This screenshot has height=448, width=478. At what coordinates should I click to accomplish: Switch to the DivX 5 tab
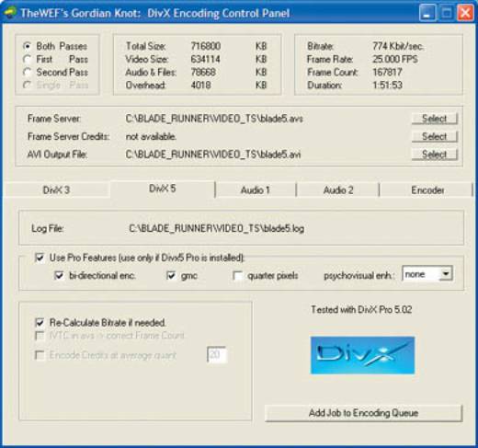pos(163,189)
